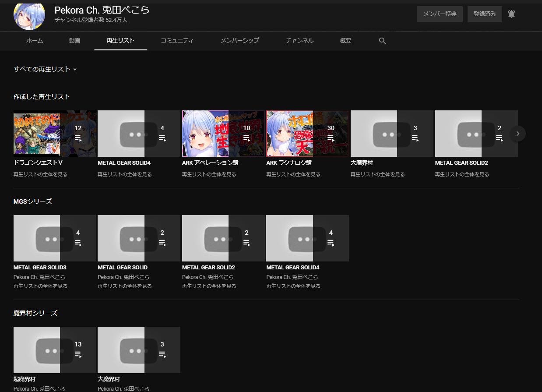View full playlist under METAL GEAR SOLID3
This screenshot has width=542, height=392.
[40, 286]
